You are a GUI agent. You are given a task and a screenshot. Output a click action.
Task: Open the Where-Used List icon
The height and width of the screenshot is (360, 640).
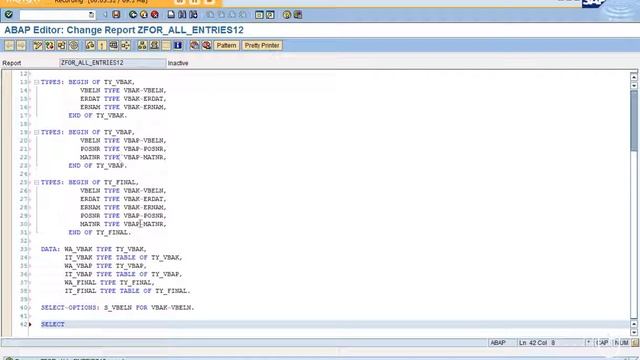[x=126, y=45]
